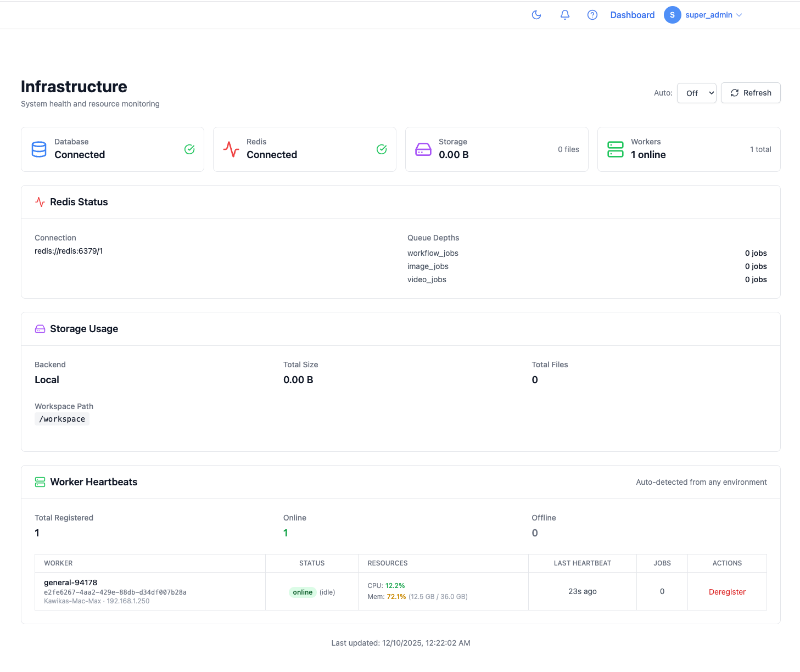This screenshot has width=800, height=672.
Task: Click the Redis Status section icon
Action: (x=40, y=201)
